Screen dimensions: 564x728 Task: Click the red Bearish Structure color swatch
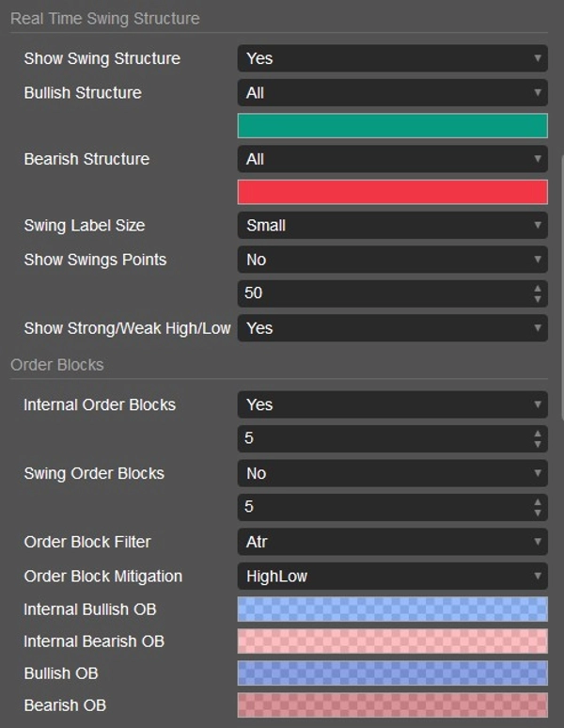pos(392,192)
